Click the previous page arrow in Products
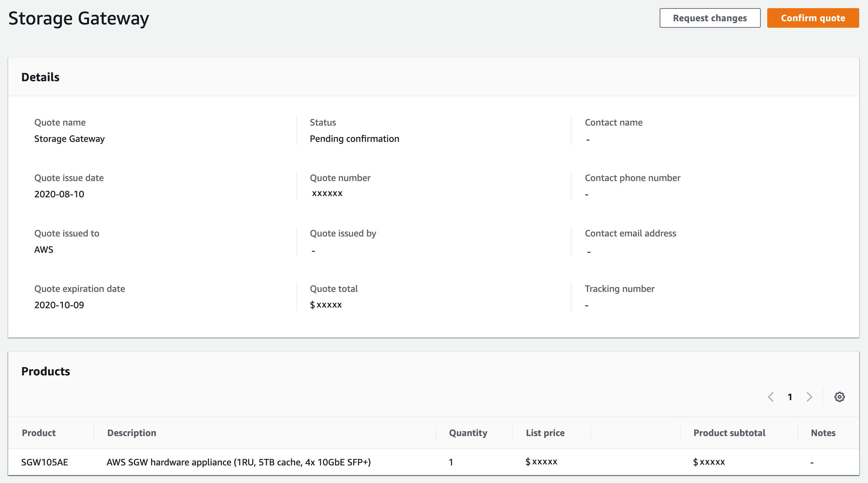Image resolution: width=868 pixels, height=483 pixels. 771,397
